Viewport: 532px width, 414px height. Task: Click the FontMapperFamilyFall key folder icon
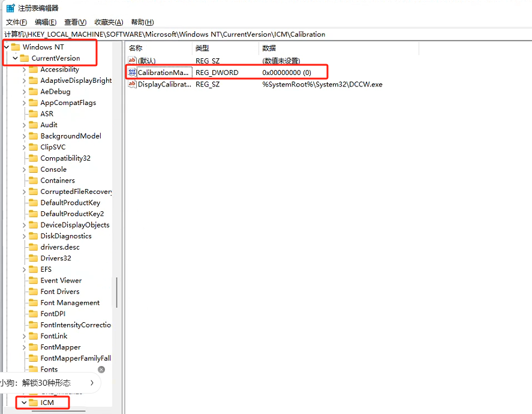33,358
